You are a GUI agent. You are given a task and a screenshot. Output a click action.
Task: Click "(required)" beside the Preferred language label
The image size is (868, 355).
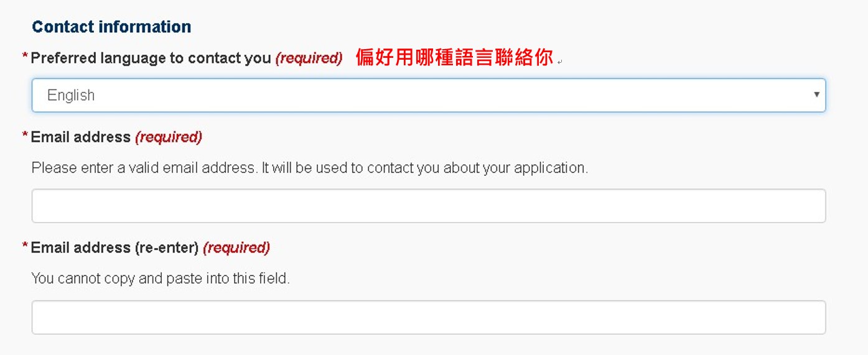point(309,58)
